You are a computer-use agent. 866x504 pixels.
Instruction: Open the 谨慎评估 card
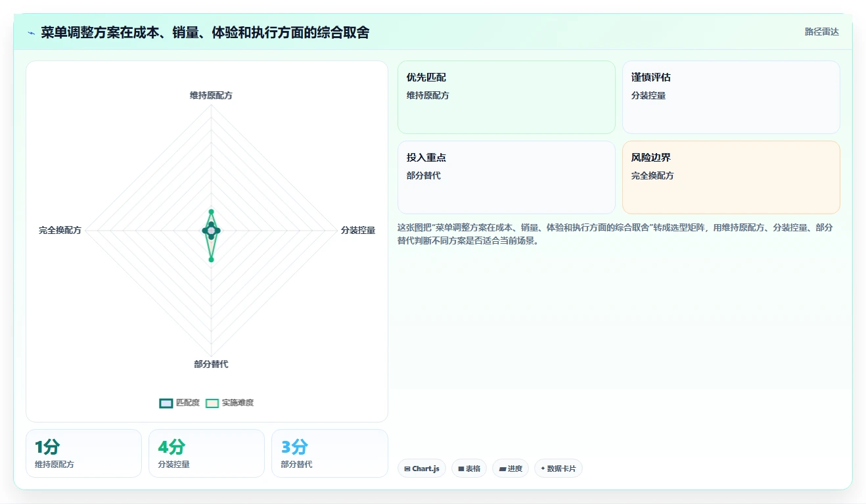(x=731, y=97)
